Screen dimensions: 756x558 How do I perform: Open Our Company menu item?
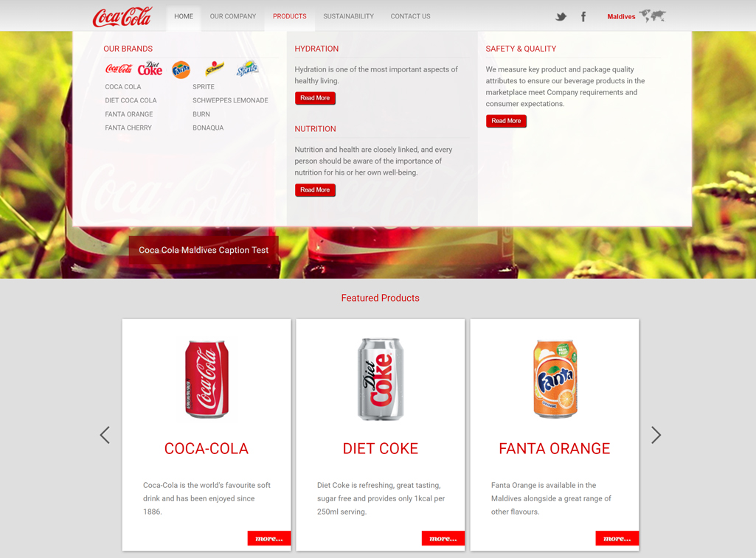point(233,16)
